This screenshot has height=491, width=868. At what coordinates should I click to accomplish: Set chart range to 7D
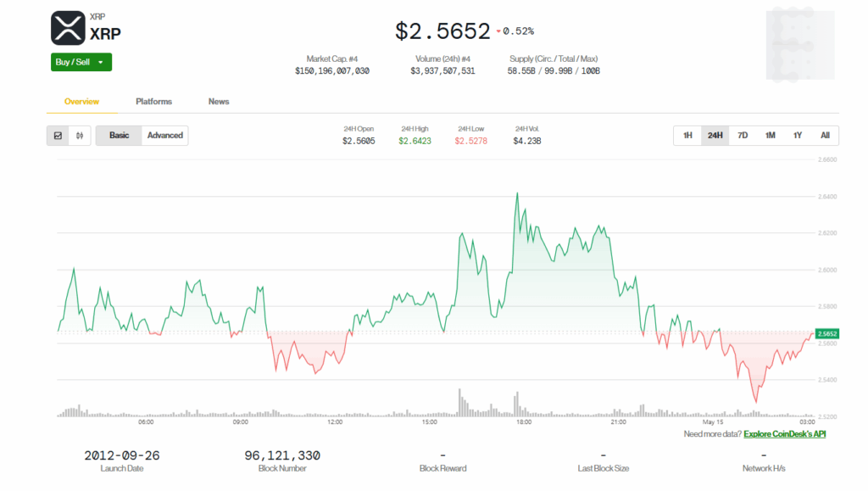click(x=743, y=136)
